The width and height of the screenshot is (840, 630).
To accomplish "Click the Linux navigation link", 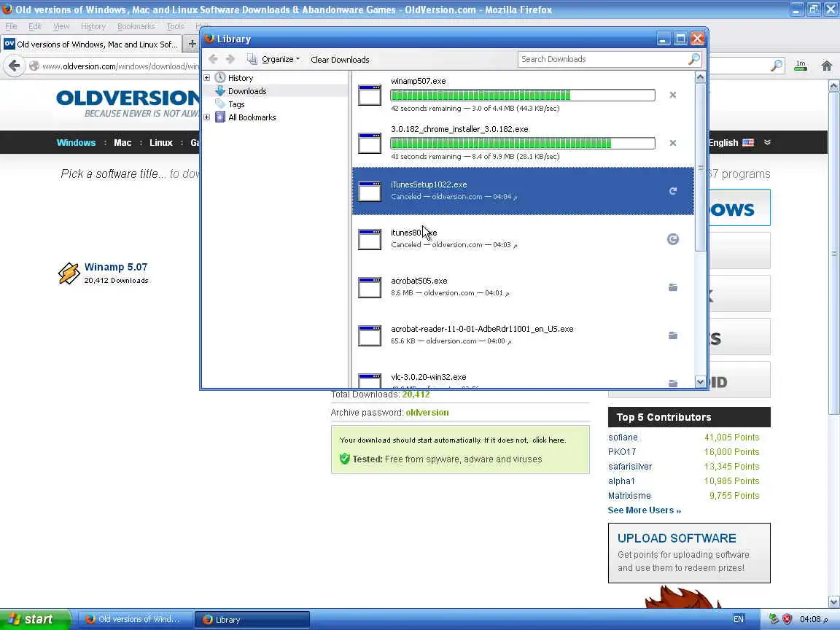I will [x=160, y=142].
